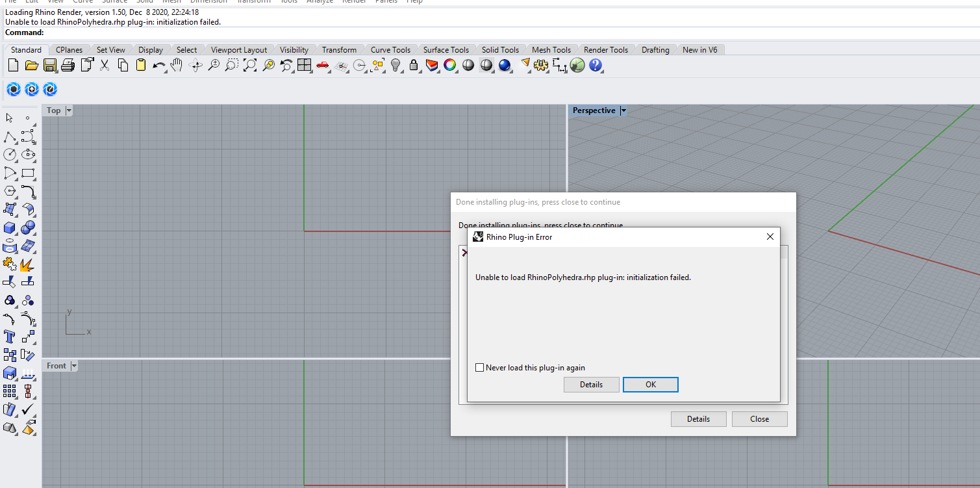Select the Cut scissors icon
Viewport: 980px width, 488px height.
tap(104, 65)
